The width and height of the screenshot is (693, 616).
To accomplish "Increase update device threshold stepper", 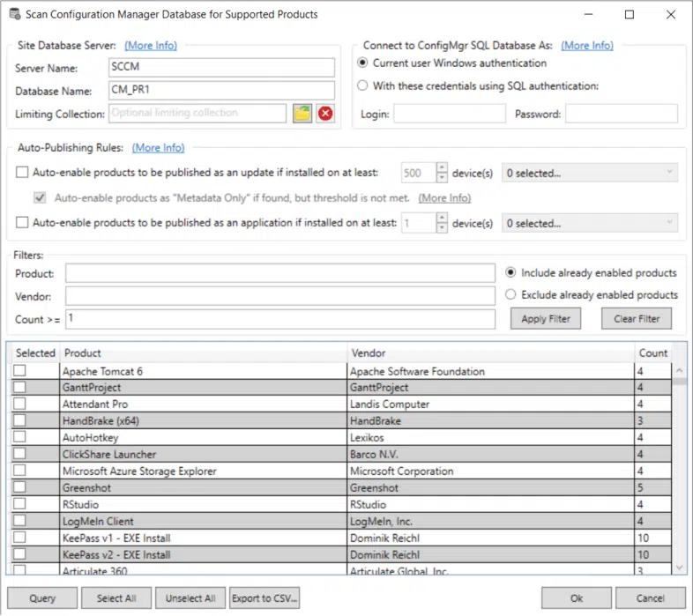I will [442, 168].
